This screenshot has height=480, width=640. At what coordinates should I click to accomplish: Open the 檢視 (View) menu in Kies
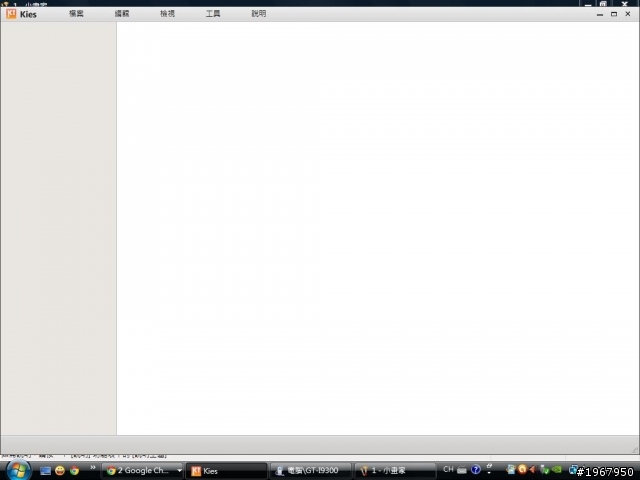click(x=167, y=14)
